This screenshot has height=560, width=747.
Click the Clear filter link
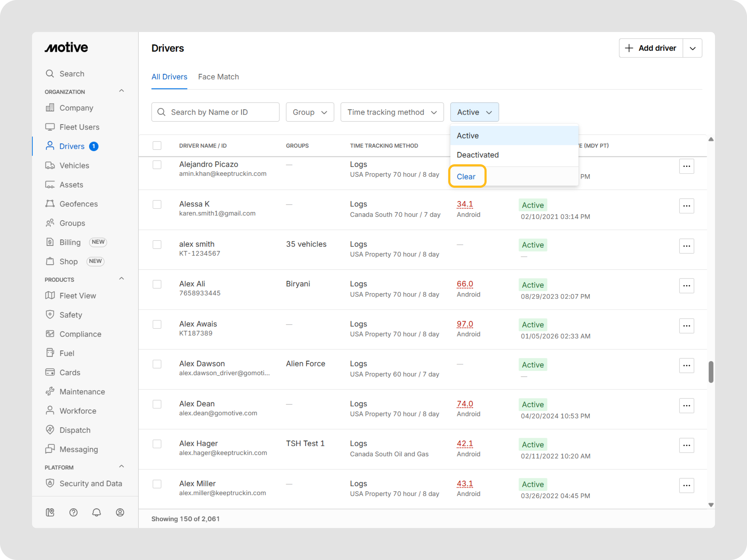coord(466,177)
